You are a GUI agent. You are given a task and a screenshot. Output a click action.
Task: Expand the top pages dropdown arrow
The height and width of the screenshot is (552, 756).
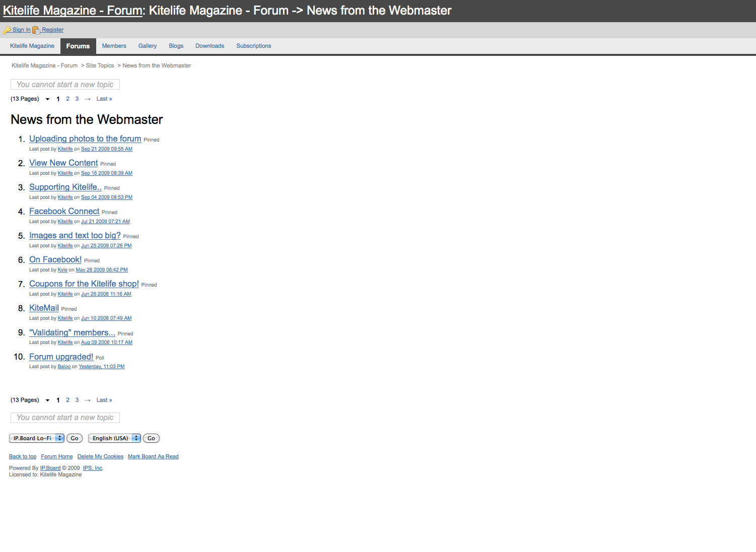(x=48, y=99)
